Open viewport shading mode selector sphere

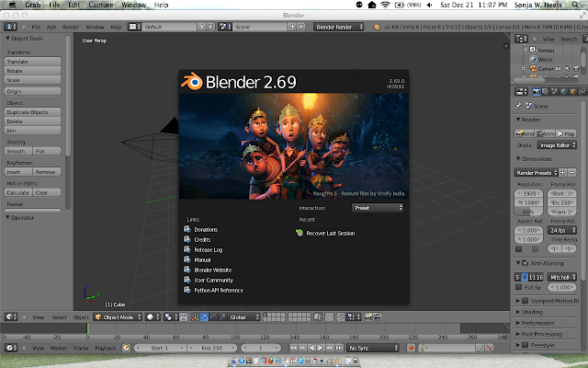pyautogui.click(x=153, y=316)
